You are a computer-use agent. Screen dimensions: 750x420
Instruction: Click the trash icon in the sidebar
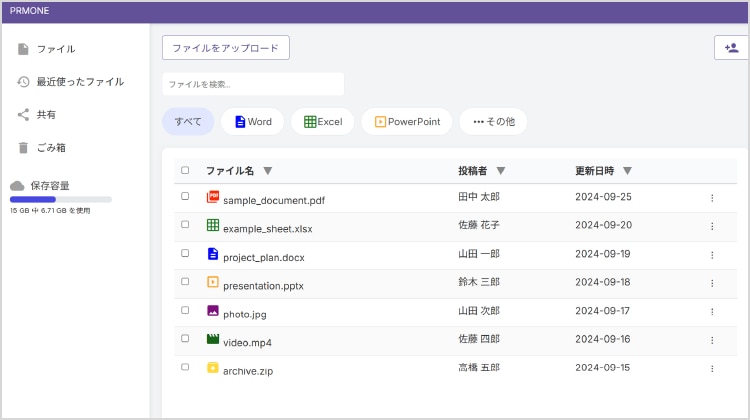coord(23,148)
